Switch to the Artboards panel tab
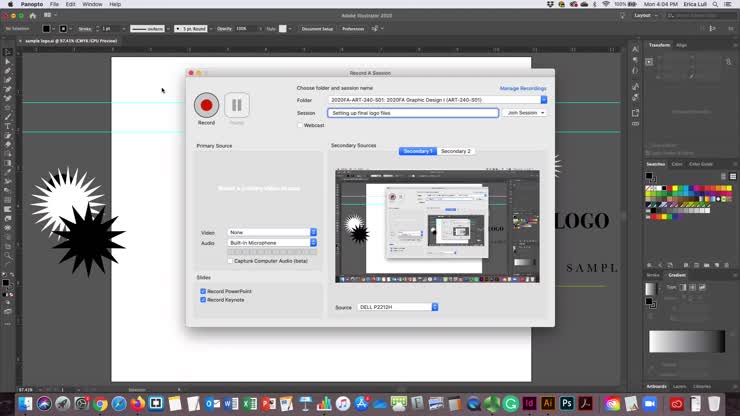740x416 pixels. [656, 387]
